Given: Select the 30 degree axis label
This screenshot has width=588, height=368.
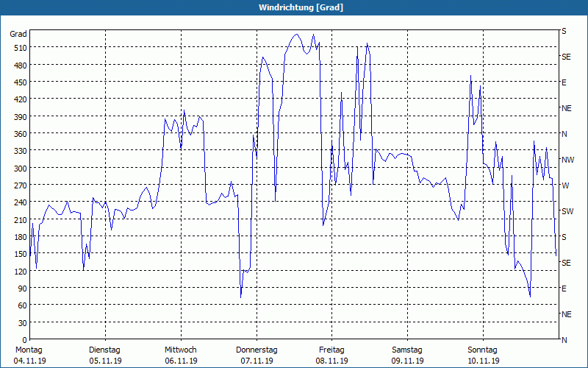Looking at the screenshot, I should click(23, 323).
